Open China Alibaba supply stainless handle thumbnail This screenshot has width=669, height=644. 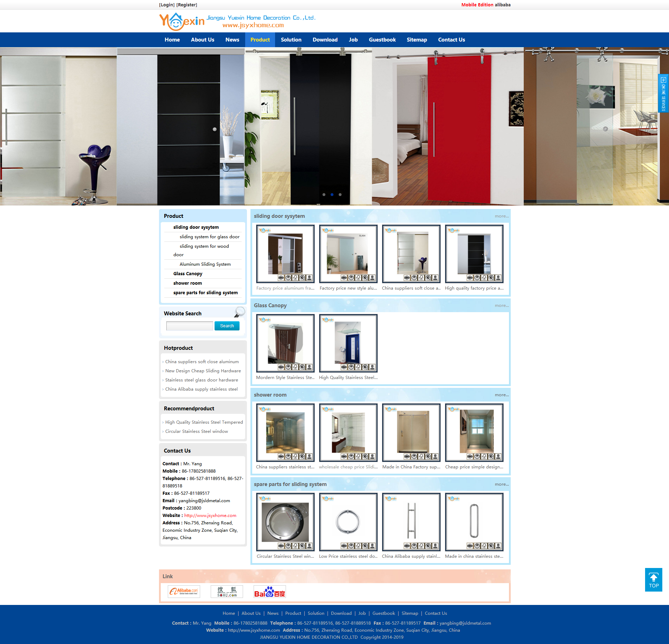pyautogui.click(x=411, y=522)
